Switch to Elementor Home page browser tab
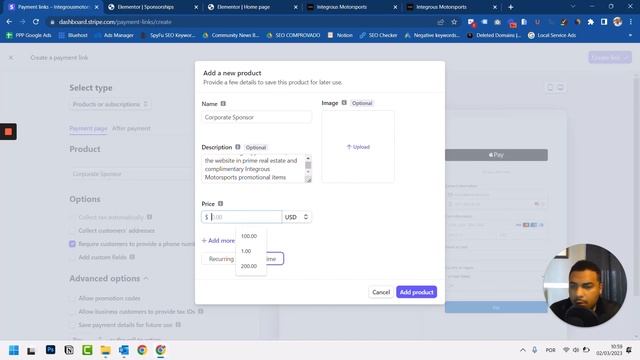 click(x=243, y=7)
